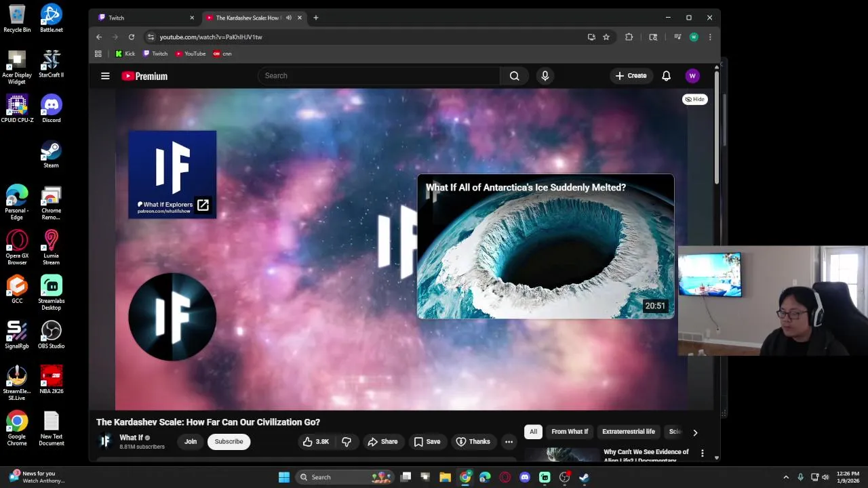Send Thanks to the creator
868x488 pixels.
(473, 441)
